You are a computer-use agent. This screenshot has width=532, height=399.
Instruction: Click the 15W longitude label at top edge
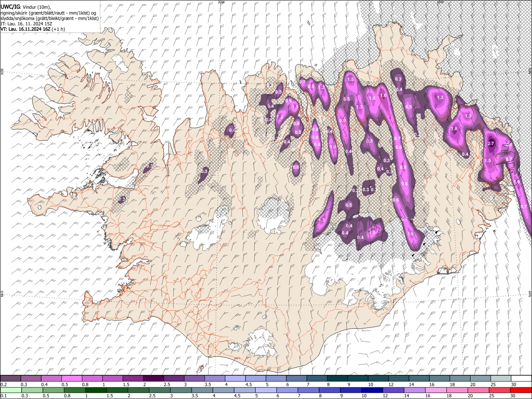coord(440,2)
